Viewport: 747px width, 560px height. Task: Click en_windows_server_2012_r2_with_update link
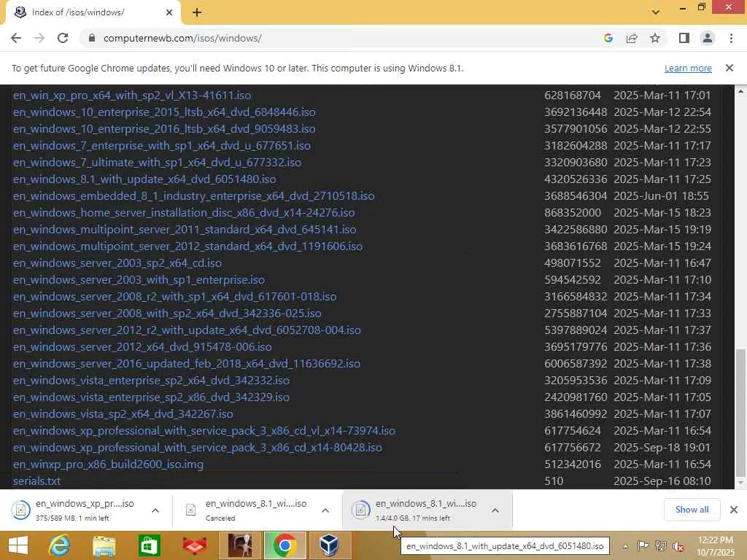(x=187, y=330)
